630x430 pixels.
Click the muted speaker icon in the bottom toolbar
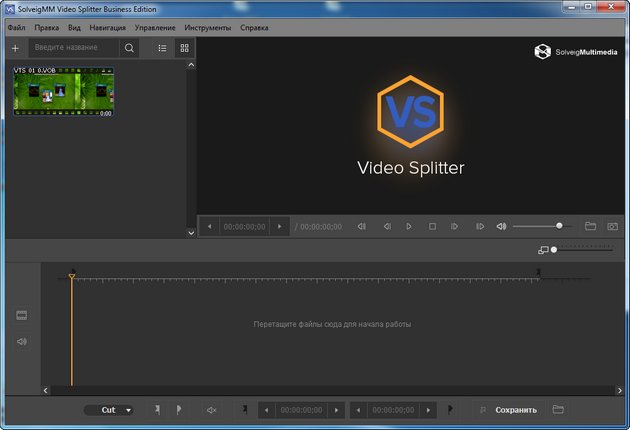coord(211,410)
